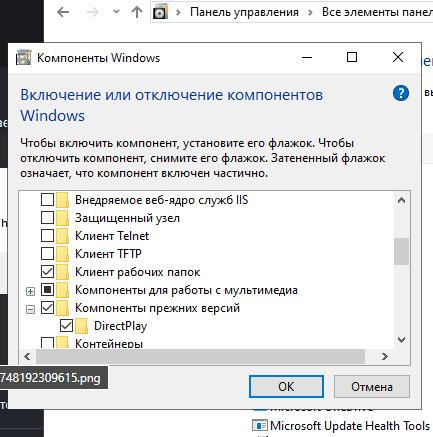Click Microsoft Update Health Tools icon

coord(260,426)
